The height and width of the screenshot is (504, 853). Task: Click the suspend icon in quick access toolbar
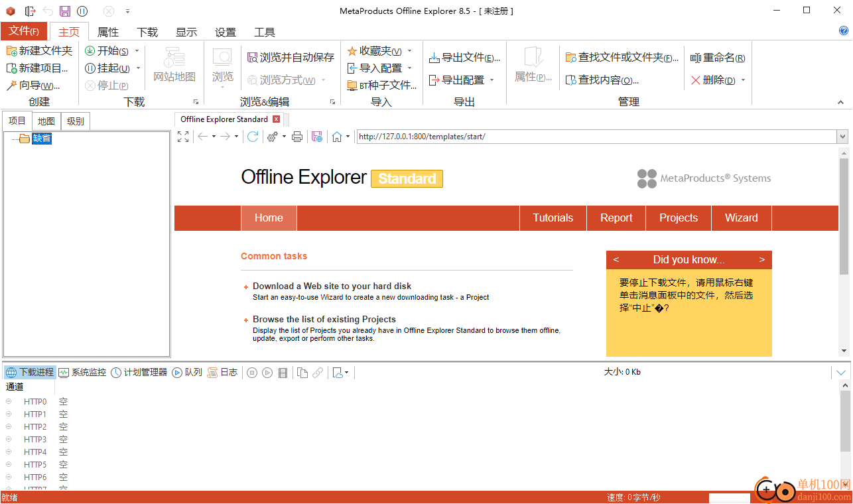tap(82, 11)
